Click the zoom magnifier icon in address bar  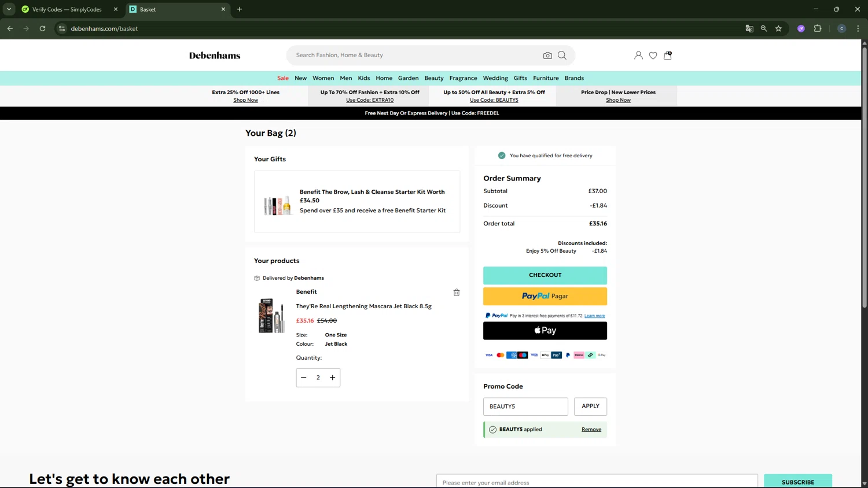point(764,28)
